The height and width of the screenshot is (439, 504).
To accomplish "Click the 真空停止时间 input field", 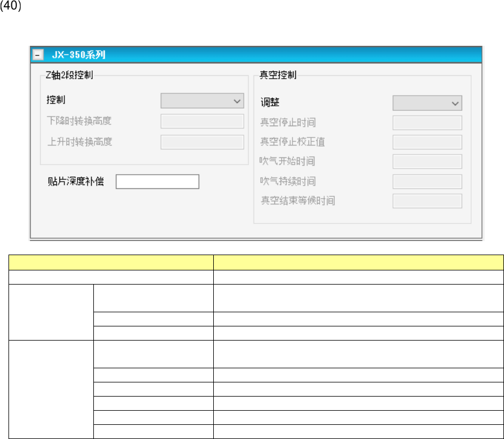I will (x=427, y=123).
